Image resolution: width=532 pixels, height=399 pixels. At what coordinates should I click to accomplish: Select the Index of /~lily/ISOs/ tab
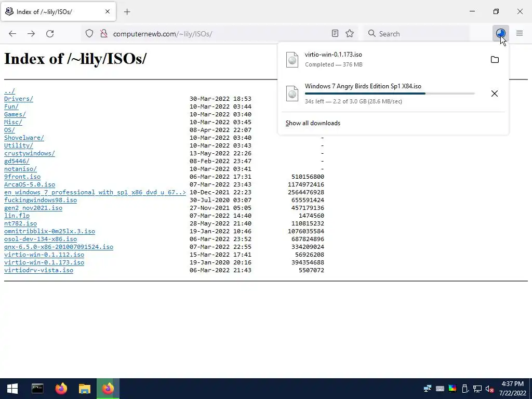point(58,11)
